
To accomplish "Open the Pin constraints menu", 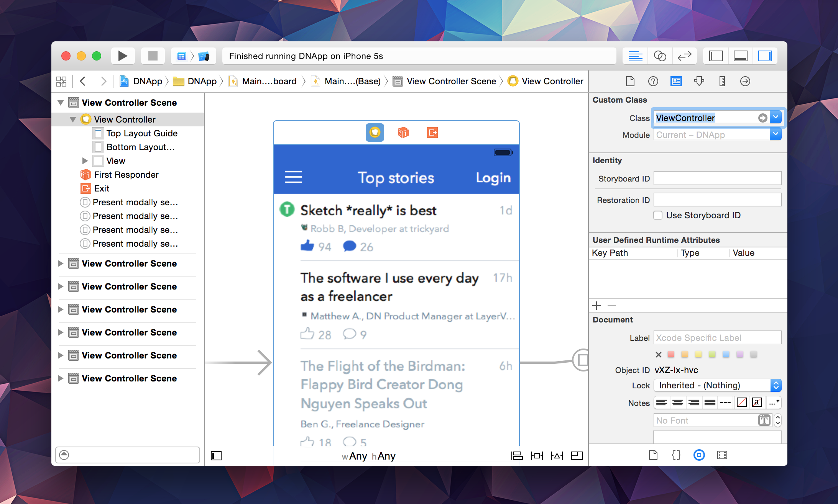I will [x=537, y=456].
